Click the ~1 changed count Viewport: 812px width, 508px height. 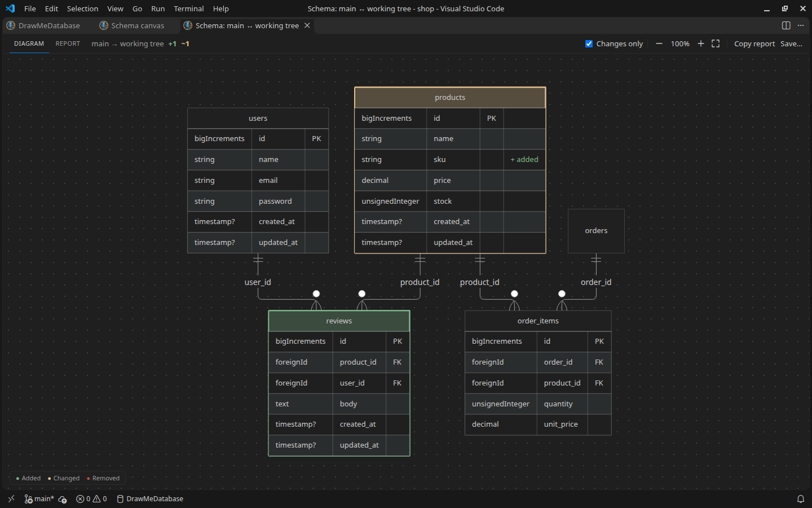point(186,43)
